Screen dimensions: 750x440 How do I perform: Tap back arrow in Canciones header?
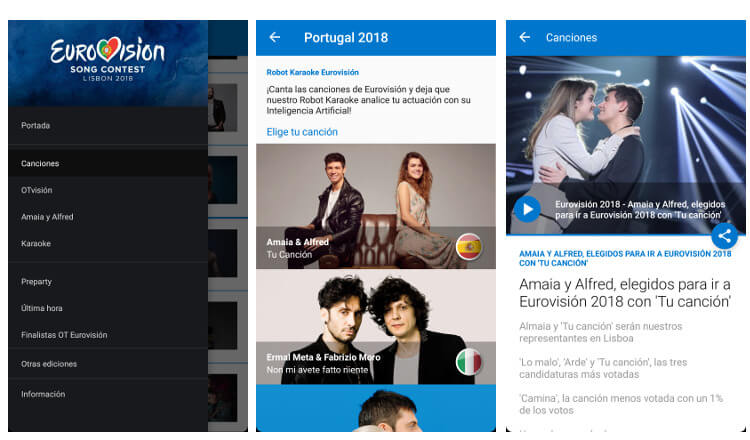coord(525,37)
